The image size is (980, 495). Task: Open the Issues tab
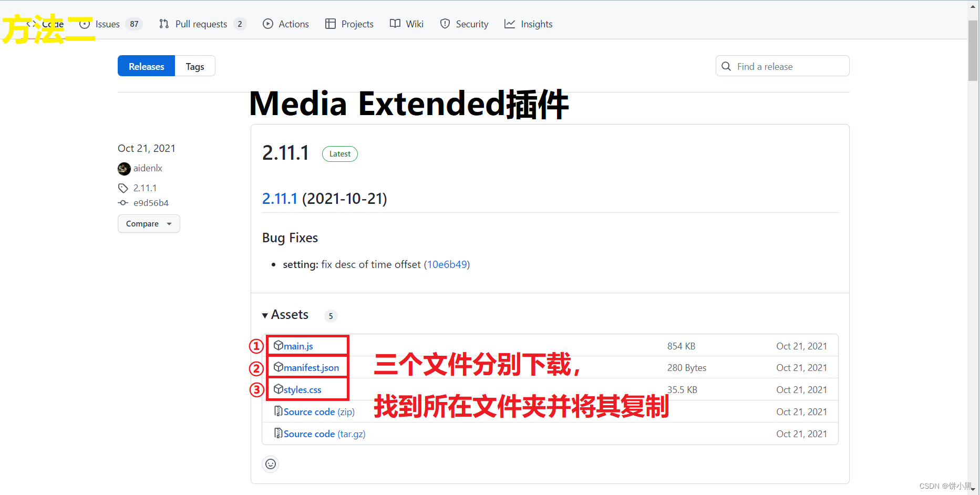(x=107, y=24)
